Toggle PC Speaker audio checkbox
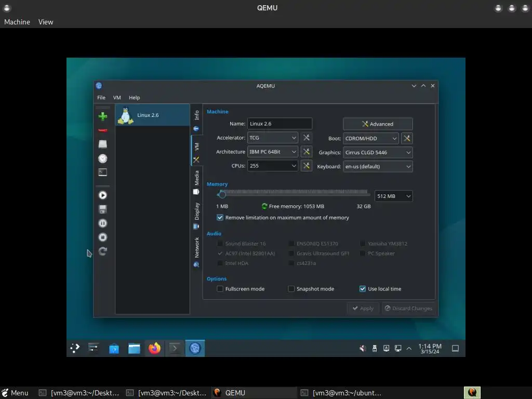This screenshot has width=532, height=399. tap(362, 254)
